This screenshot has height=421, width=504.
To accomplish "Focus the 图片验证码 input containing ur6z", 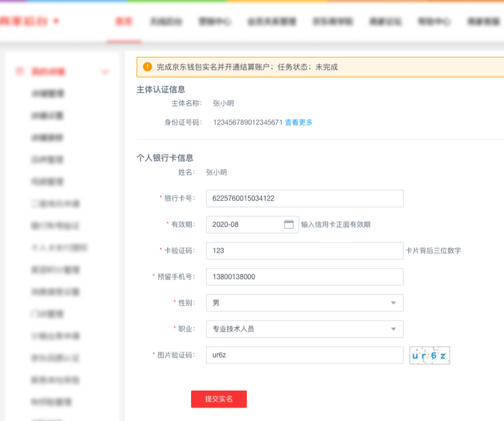I will (x=305, y=355).
